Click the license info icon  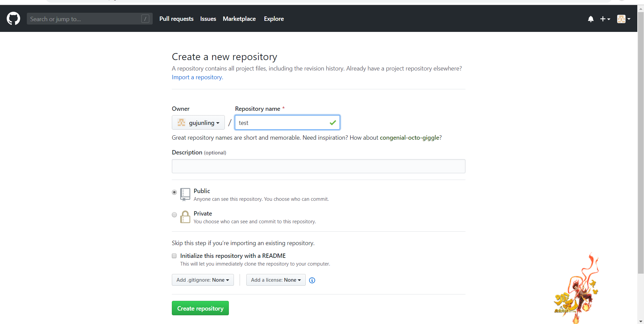[x=312, y=280]
